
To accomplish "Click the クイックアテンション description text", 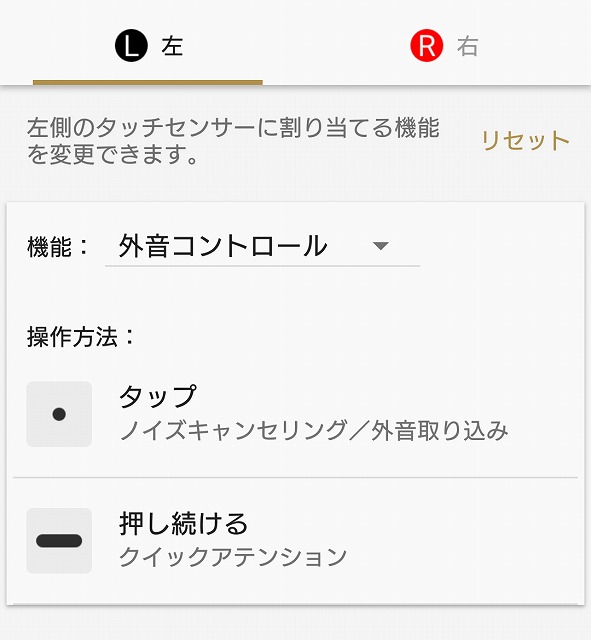I will coord(233,557).
